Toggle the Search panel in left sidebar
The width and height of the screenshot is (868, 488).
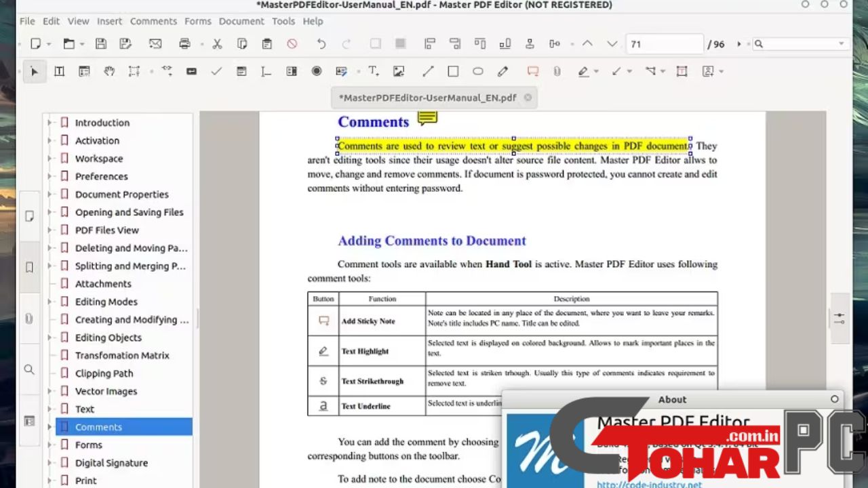(29, 369)
